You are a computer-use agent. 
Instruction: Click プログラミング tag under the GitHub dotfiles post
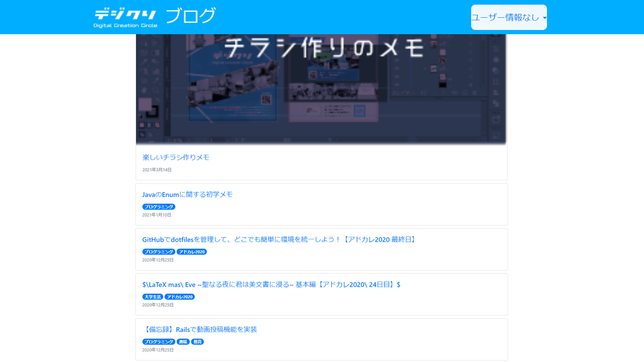click(x=158, y=252)
